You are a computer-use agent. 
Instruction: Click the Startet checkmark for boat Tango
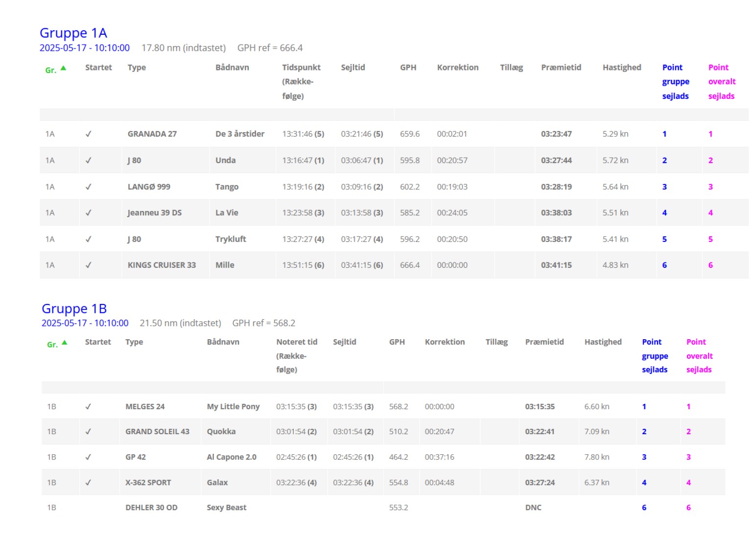(x=89, y=187)
